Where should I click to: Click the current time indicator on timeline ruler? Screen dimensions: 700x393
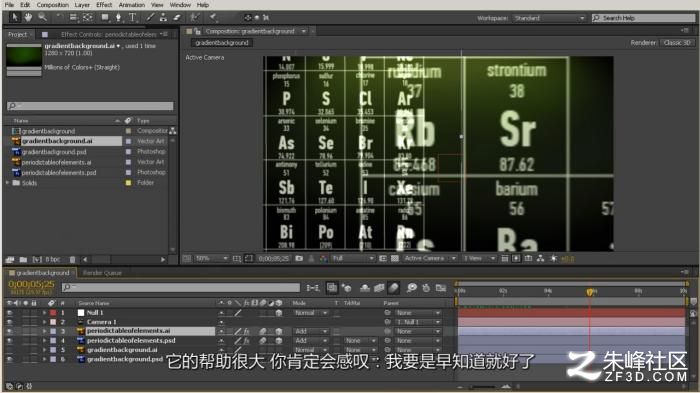[590, 292]
